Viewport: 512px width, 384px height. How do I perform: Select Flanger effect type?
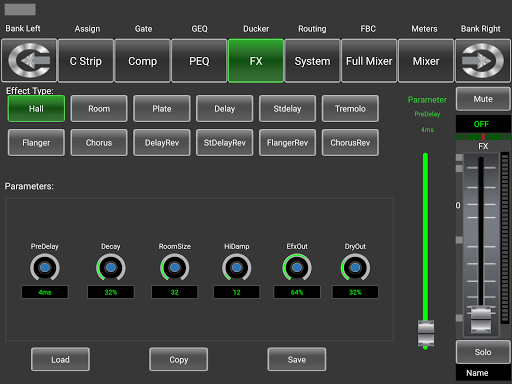[x=36, y=143]
